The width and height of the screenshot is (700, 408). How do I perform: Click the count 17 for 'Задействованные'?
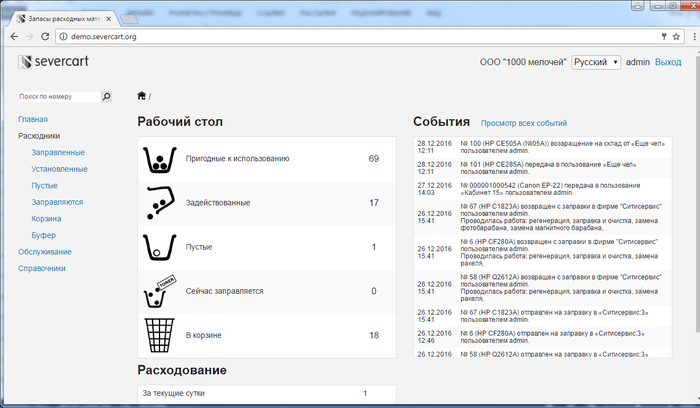coord(374,203)
